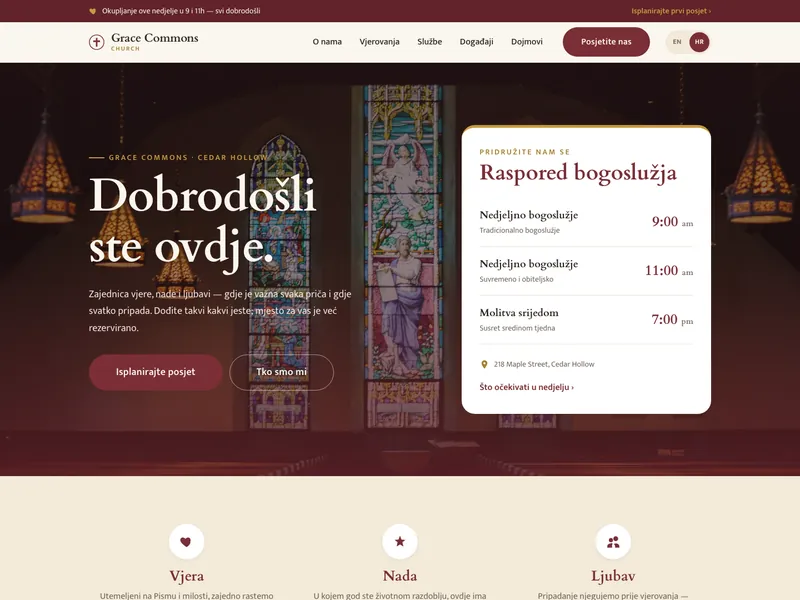The width and height of the screenshot is (800, 600).
Task: Click the map pin icon by the Maple Street address
Action: (x=484, y=364)
